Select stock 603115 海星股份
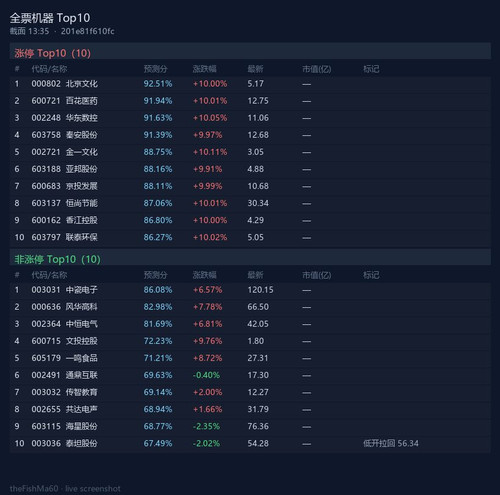The width and height of the screenshot is (500, 495). 64,426
